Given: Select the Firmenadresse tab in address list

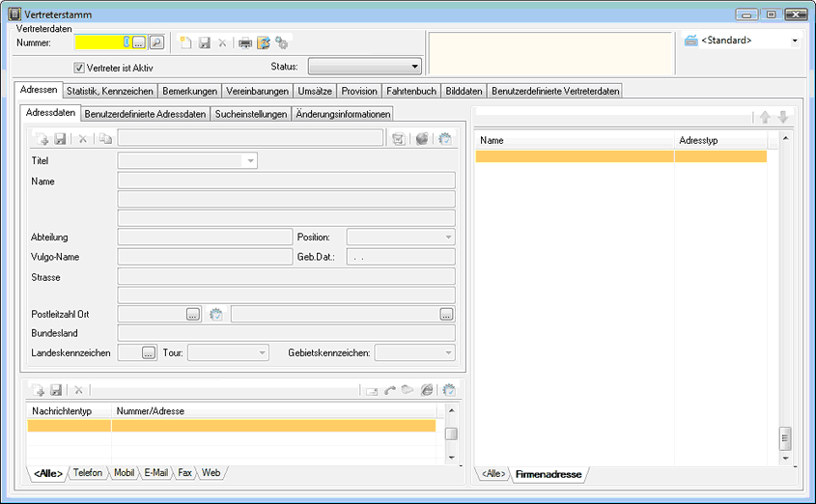Looking at the screenshot, I should (x=549, y=474).
